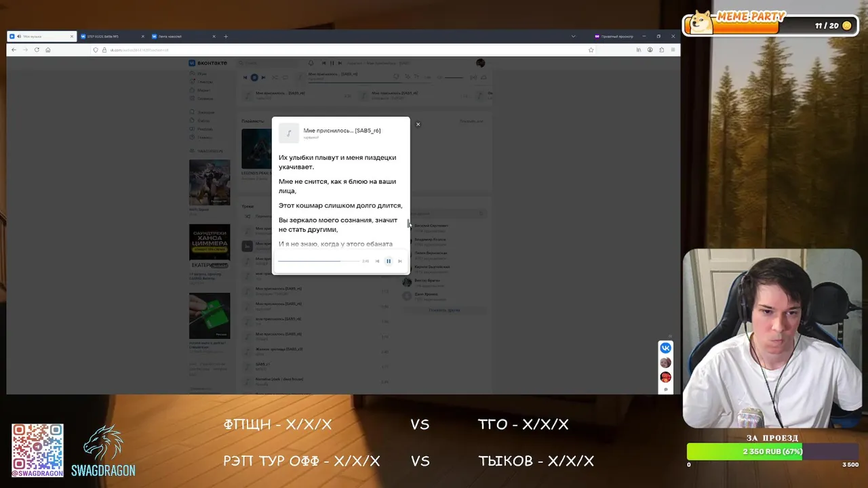Click the За проезд donation goal bar
Viewport: 868px width, 488px height.
tap(773, 451)
